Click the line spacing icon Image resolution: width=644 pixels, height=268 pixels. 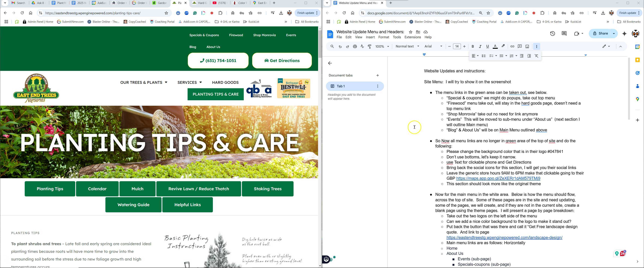coord(484,56)
